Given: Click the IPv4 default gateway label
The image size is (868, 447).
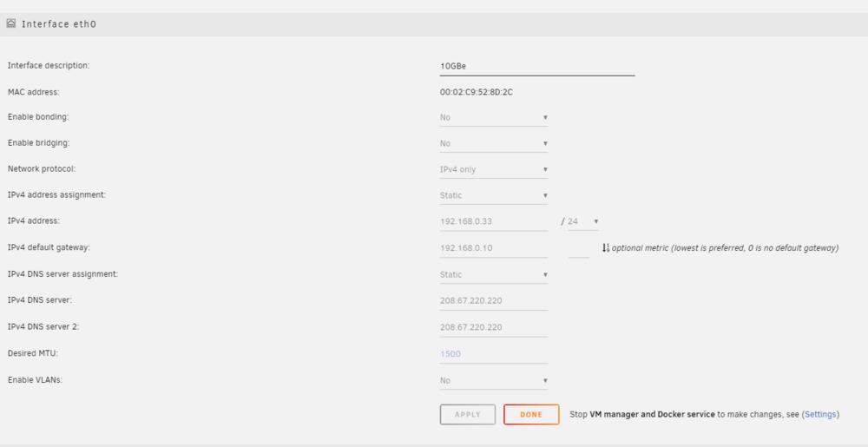Looking at the screenshot, I should click(49, 247).
